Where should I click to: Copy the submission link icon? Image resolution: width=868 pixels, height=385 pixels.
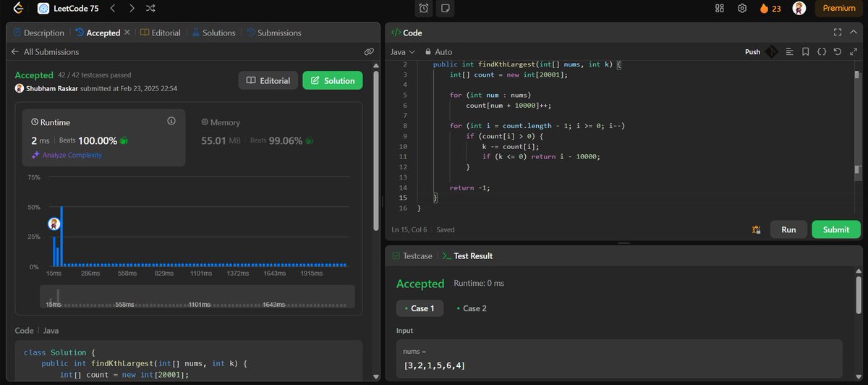pyautogui.click(x=369, y=52)
